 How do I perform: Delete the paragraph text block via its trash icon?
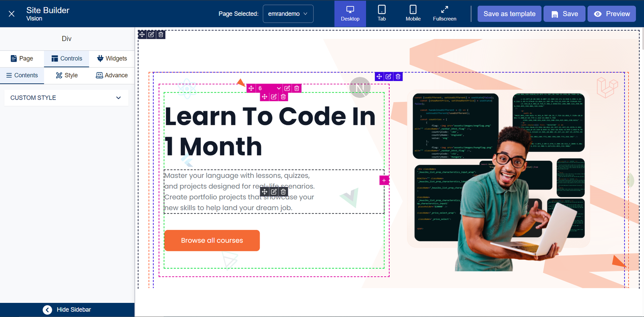pos(283,192)
